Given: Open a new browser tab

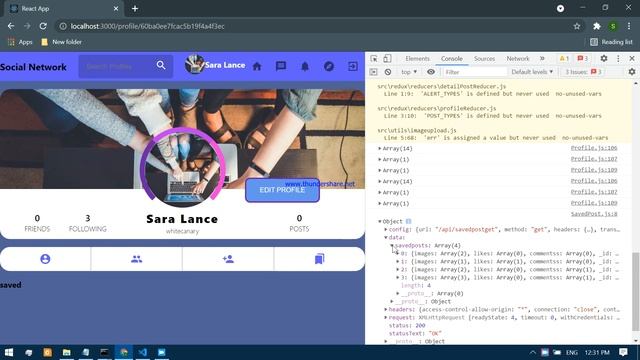Looking at the screenshot, I should point(135,9).
